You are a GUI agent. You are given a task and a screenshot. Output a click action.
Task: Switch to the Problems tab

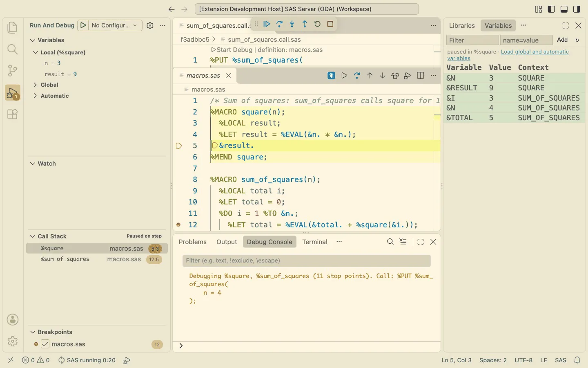[193, 242]
